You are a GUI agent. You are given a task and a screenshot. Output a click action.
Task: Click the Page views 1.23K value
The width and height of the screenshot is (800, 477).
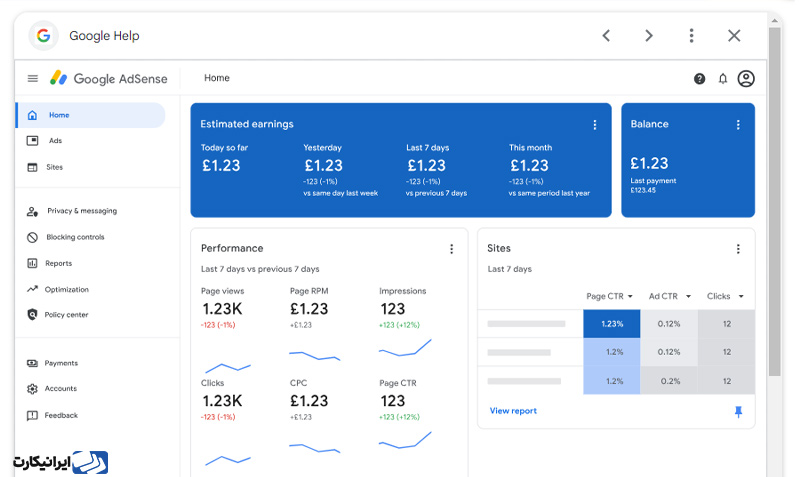tap(222, 309)
